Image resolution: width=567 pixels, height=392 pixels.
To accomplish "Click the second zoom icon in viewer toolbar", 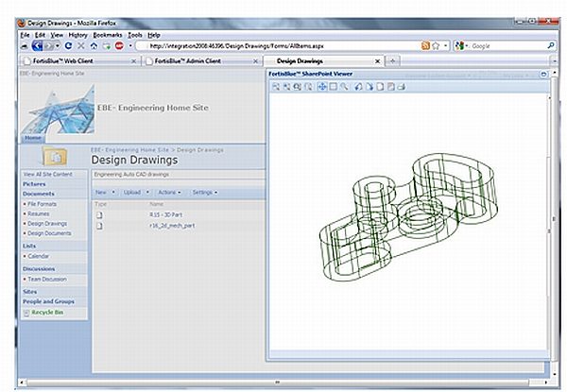I will (286, 87).
